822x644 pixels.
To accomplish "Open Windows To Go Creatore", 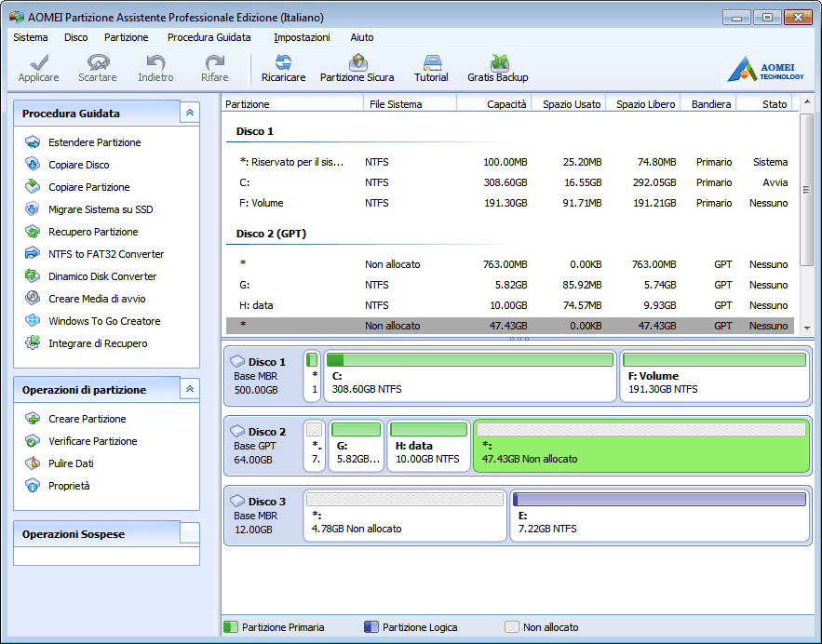I will [104, 321].
